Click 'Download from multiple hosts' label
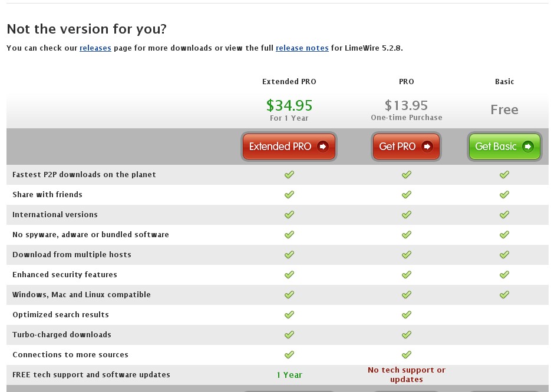This screenshot has width=551, height=392. pos(72,254)
